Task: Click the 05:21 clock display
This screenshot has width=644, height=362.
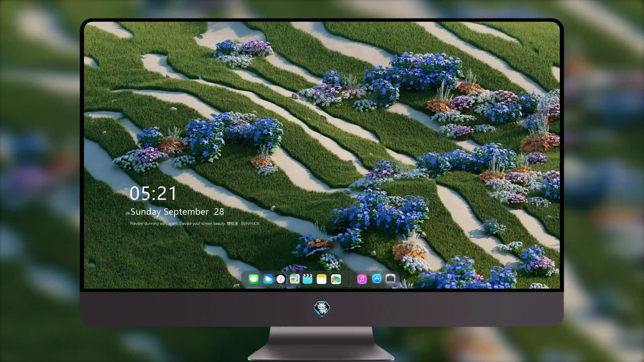Action: tap(153, 193)
